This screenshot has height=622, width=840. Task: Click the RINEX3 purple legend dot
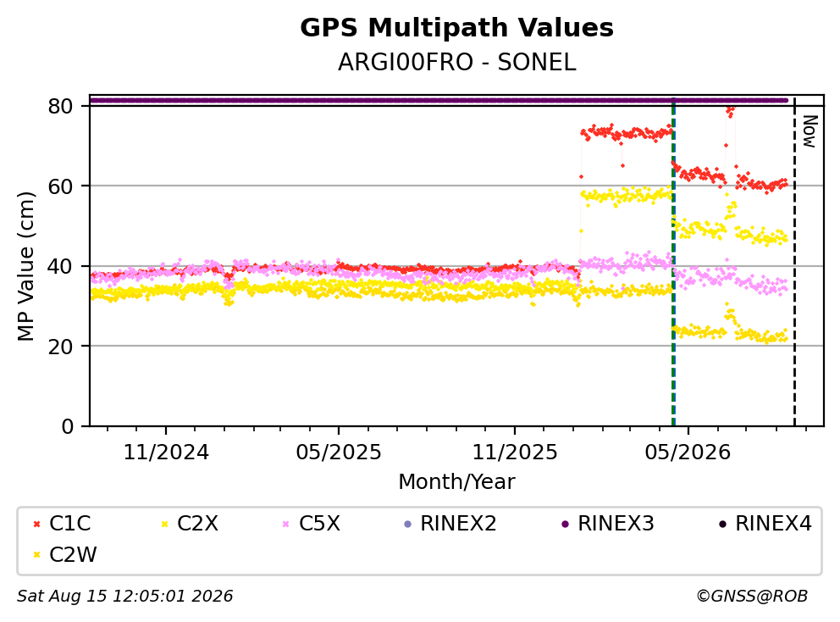pyautogui.click(x=565, y=524)
